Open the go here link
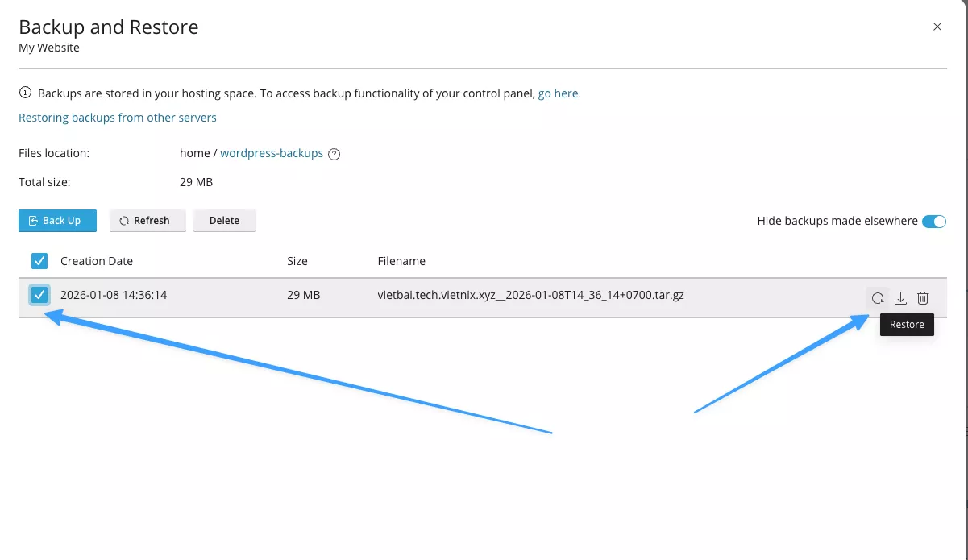Screen dimensions: 968x560 point(558,93)
